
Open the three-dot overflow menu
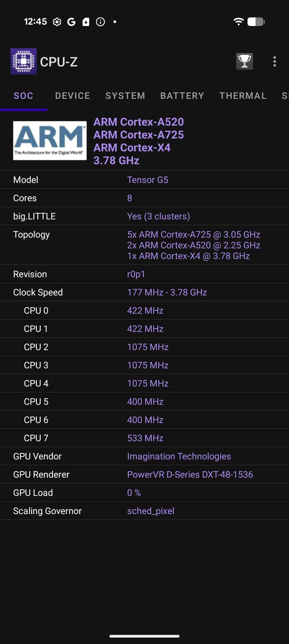click(x=274, y=61)
